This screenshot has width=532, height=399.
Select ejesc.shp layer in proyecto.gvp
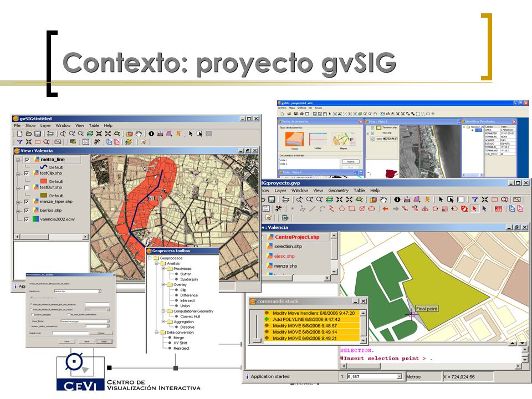pyautogui.click(x=284, y=256)
